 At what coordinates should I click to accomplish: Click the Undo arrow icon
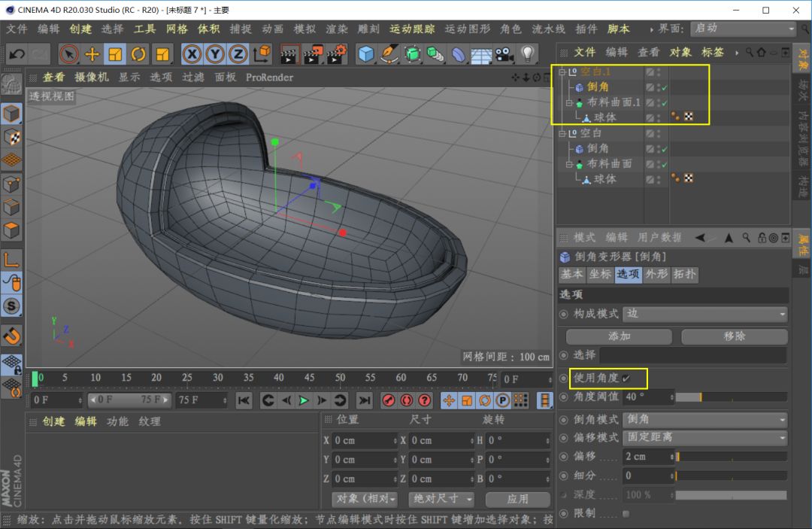[x=17, y=54]
